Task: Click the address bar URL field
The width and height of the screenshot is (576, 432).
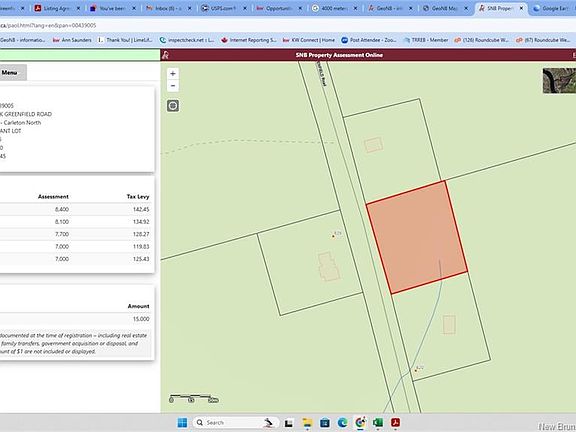Action: point(287,25)
